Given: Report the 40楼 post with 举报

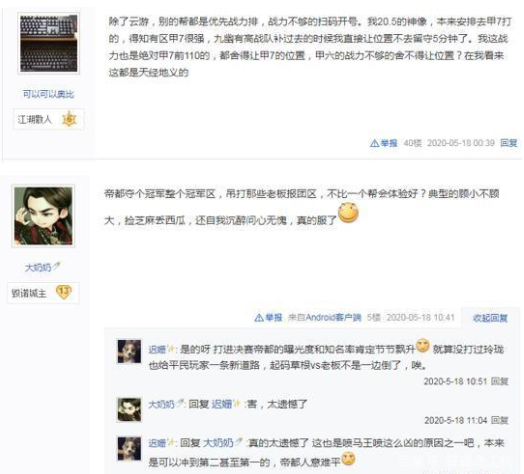Looking at the screenshot, I should click(x=383, y=143).
